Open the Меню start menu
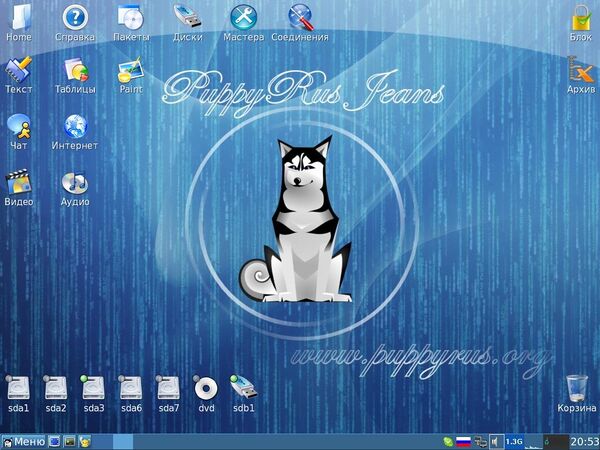600x450 pixels. tap(23, 441)
